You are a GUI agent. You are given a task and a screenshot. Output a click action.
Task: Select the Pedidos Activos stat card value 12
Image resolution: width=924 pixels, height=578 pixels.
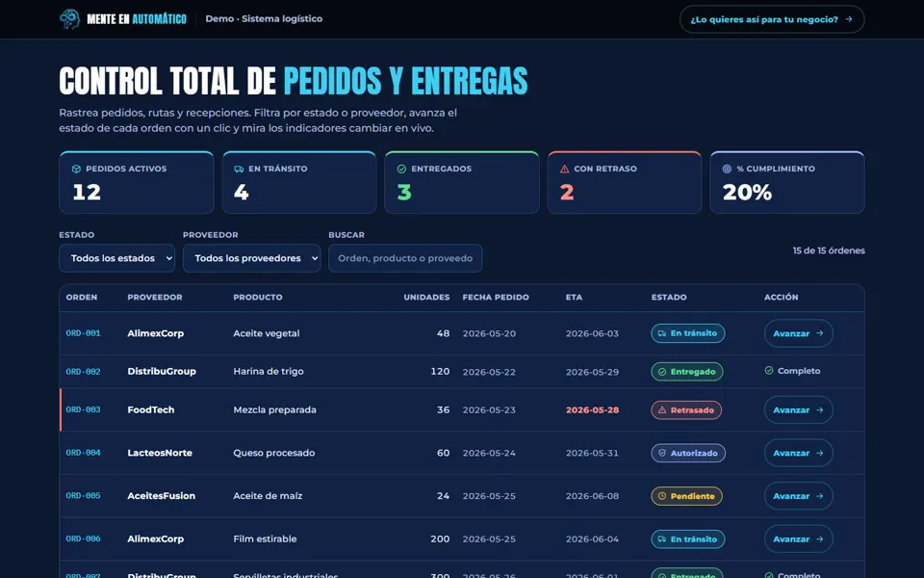coord(87,193)
